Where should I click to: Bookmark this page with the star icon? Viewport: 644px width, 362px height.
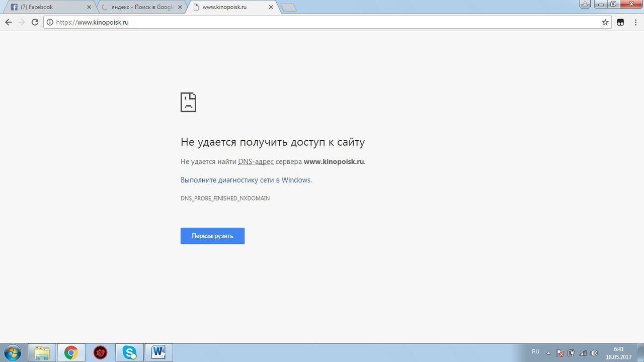tap(605, 22)
